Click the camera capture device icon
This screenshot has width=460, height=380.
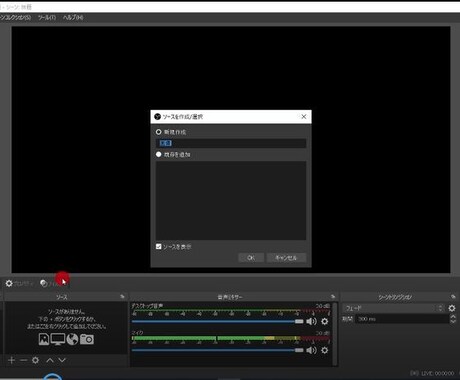[87, 339]
